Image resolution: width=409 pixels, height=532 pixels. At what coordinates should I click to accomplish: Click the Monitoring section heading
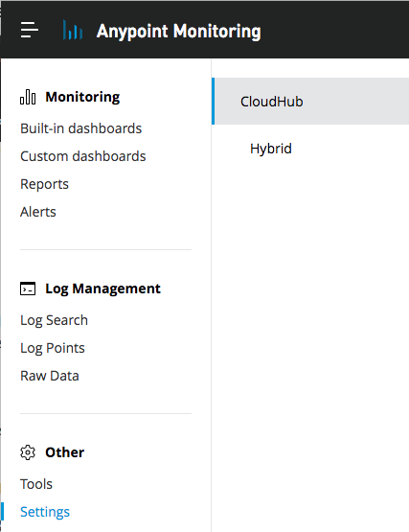pos(82,97)
